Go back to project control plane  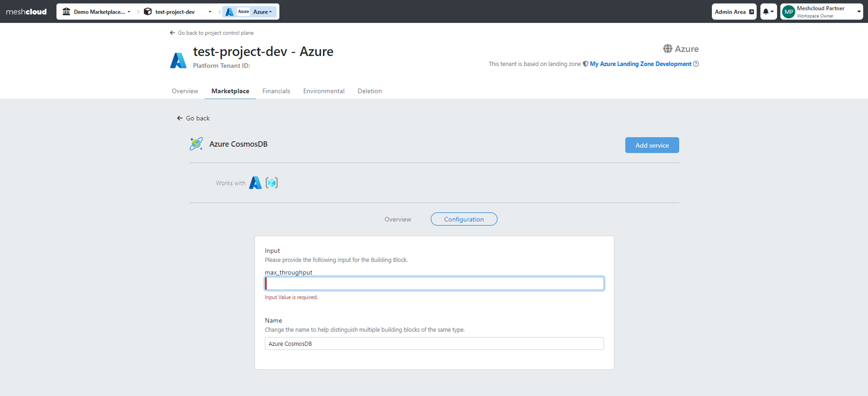[212, 33]
